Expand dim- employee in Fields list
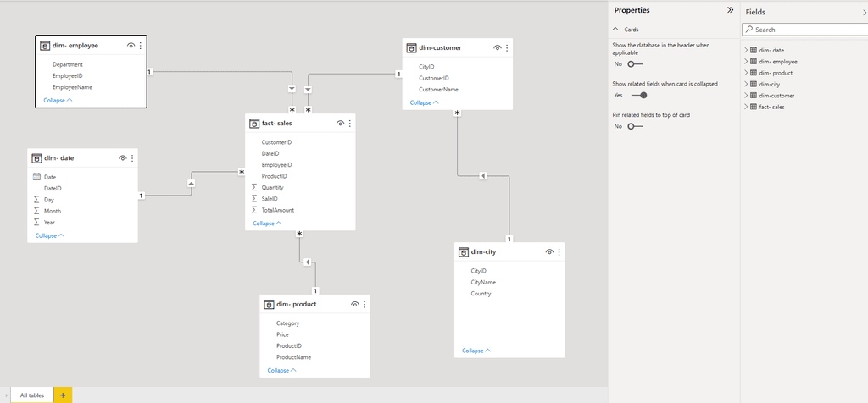This screenshot has width=868, height=403. click(x=746, y=61)
